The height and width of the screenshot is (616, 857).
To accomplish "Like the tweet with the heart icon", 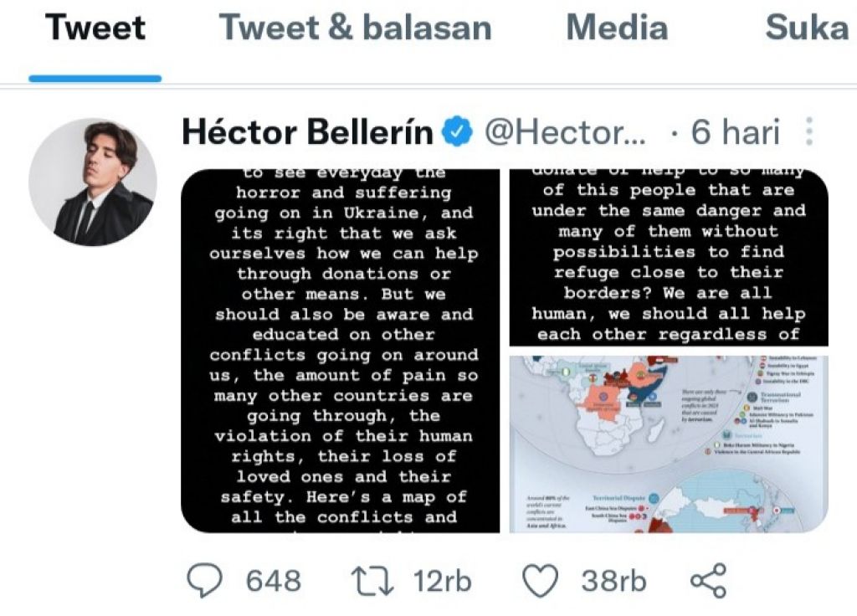I will 540,581.
